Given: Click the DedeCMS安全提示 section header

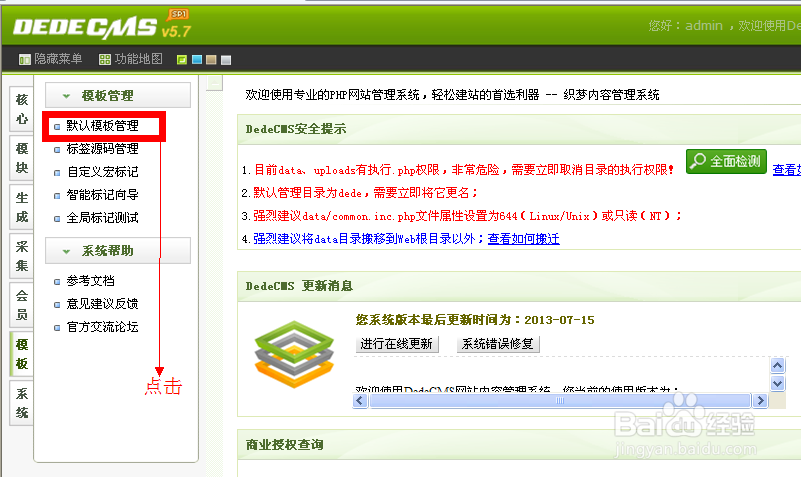Looking at the screenshot, I should [x=296, y=129].
